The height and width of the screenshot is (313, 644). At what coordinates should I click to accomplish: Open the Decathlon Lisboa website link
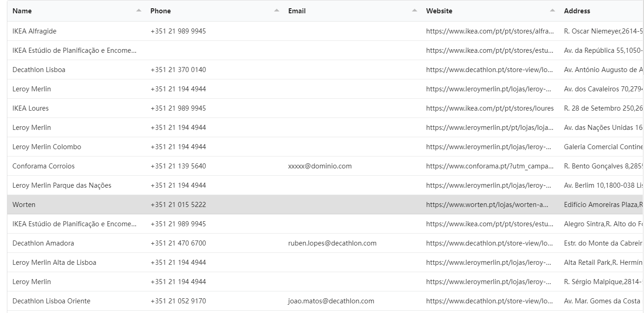click(x=489, y=70)
